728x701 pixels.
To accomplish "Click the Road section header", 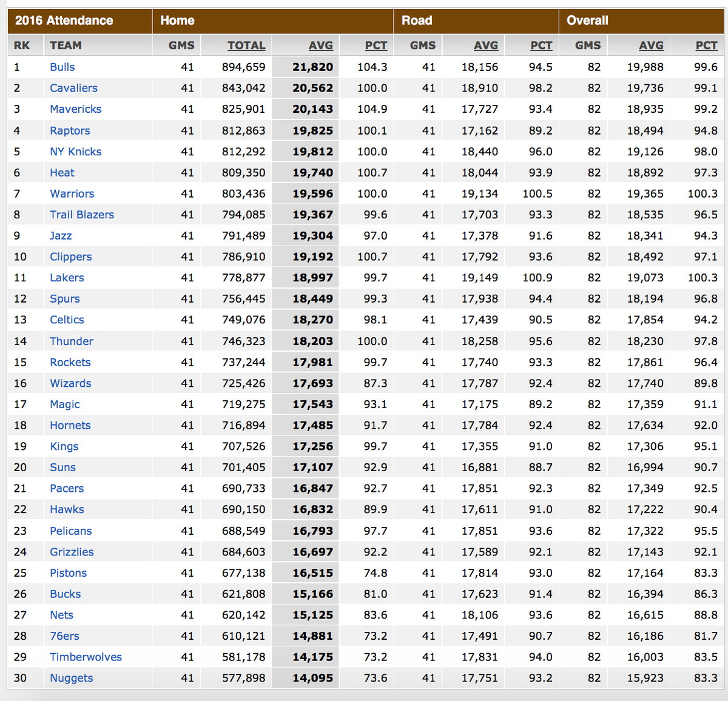I will point(417,21).
